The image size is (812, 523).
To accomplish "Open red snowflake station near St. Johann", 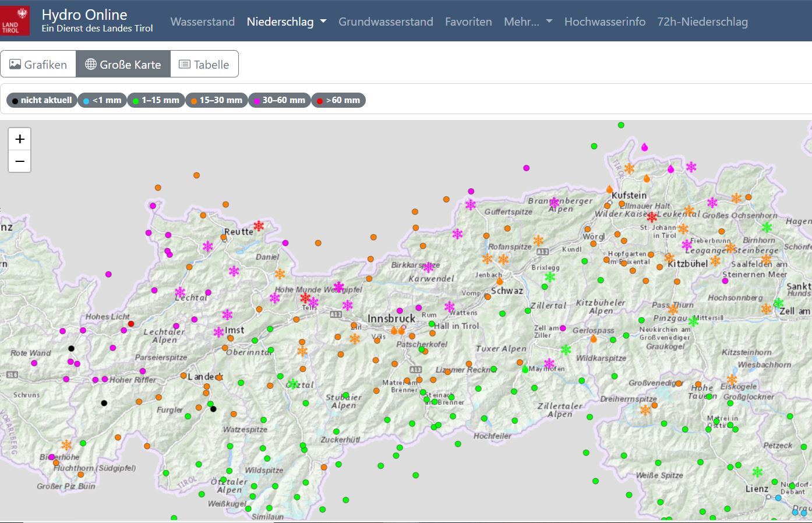I will [652, 217].
